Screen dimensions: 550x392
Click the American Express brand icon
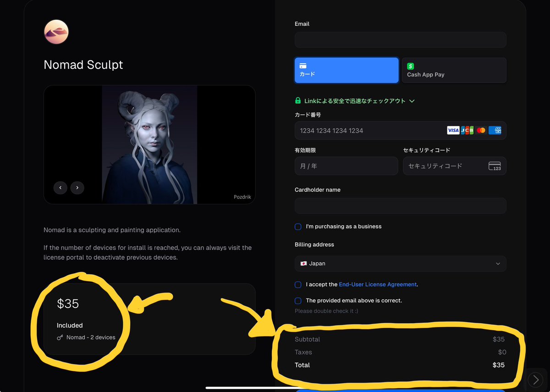(495, 131)
